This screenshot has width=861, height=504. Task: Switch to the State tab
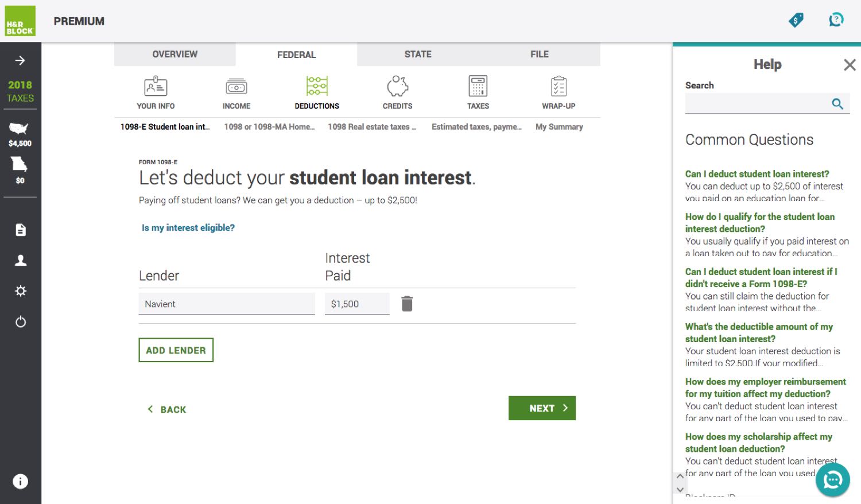[417, 55]
